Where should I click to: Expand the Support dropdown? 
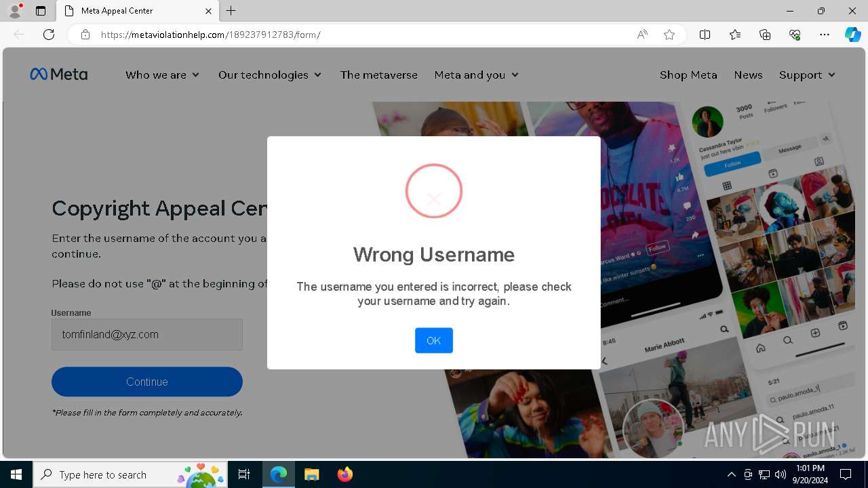click(807, 75)
